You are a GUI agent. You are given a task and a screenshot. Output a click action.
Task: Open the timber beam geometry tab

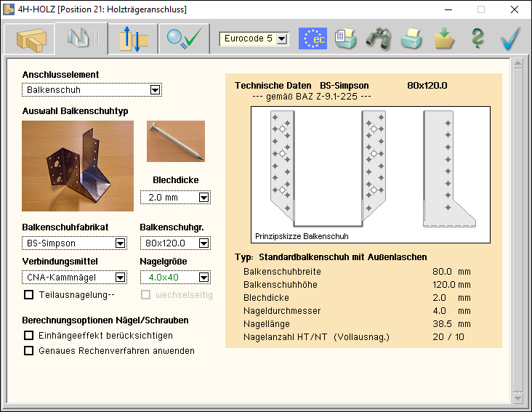click(31, 39)
